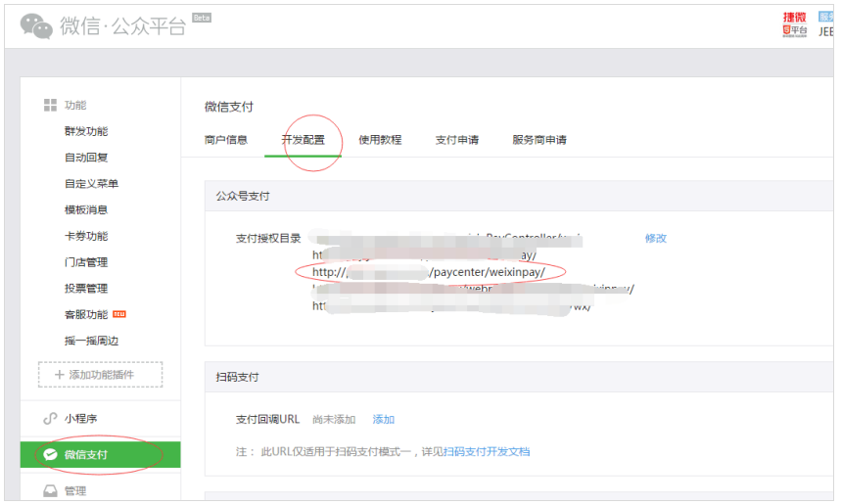
Task: Click the 支付回调URL label
Action: (x=267, y=420)
